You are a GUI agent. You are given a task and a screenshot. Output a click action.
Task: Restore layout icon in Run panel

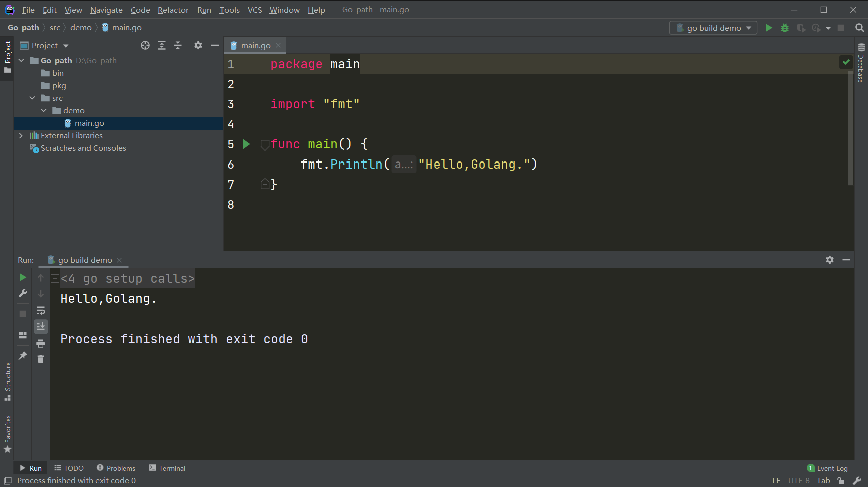coord(23,335)
